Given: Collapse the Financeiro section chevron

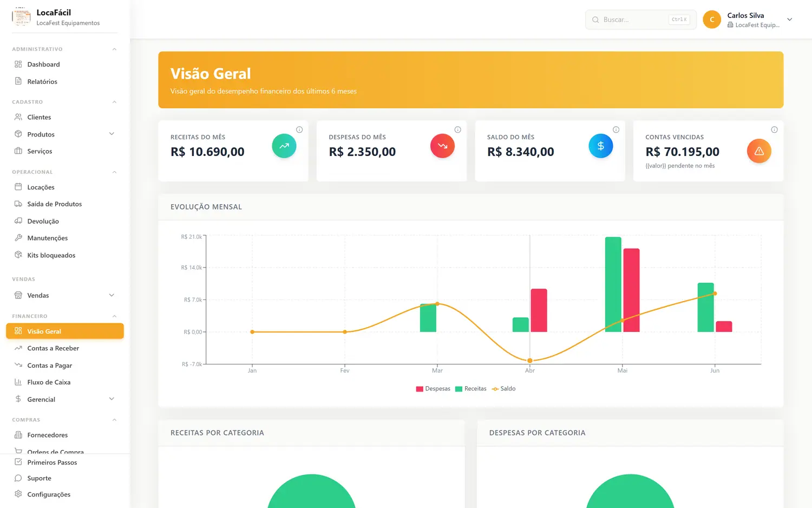Looking at the screenshot, I should pos(114,316).
